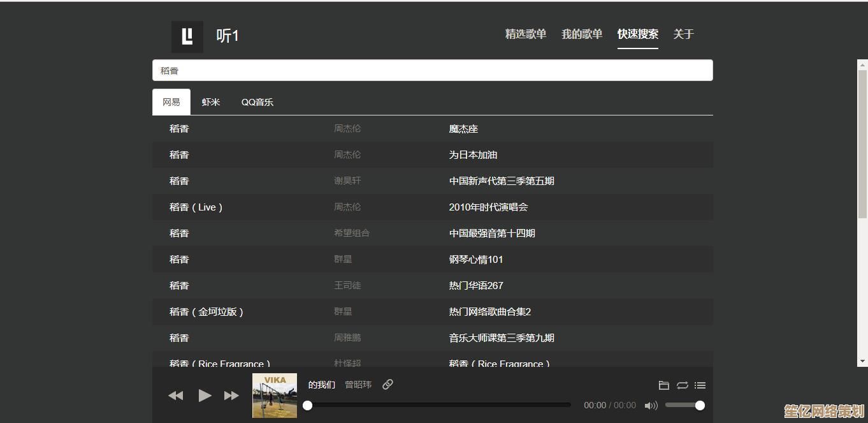This screenshot has height=423, width=868.
Task: Click the folder icon in player bar
Action: (663, 385)
